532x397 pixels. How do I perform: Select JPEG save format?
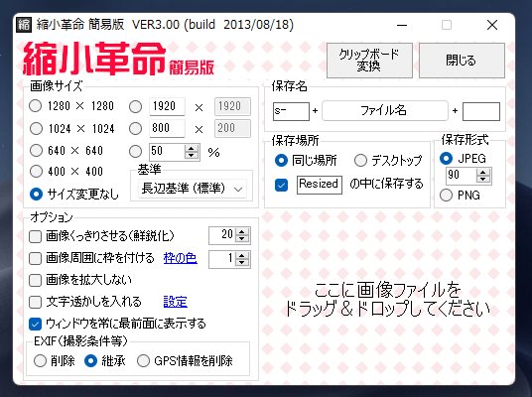click(446, 158)
